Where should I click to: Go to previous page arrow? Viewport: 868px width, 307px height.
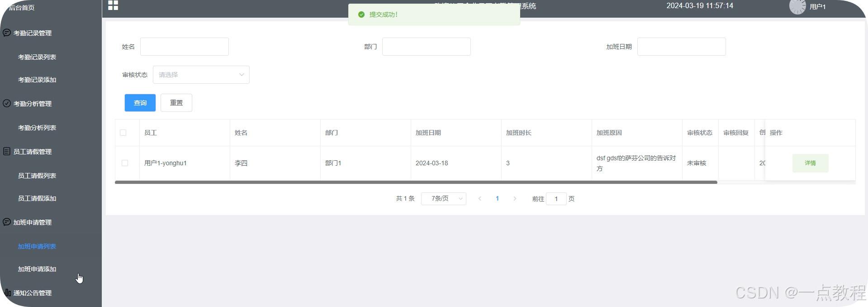click(479, 198)
